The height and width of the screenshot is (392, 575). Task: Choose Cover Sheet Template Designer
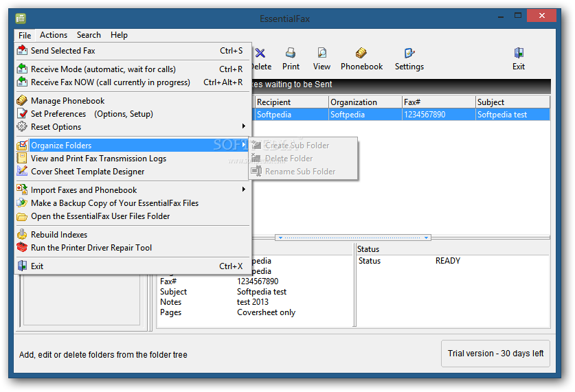(133, 172)
